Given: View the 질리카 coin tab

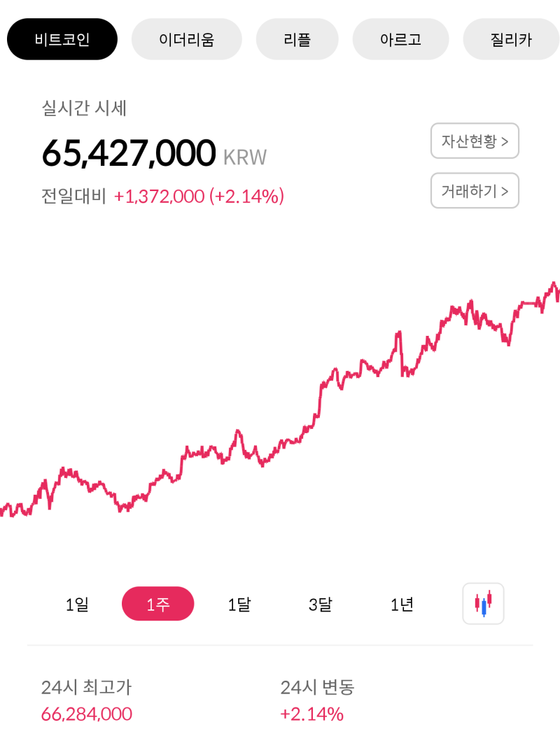Looking at the screenshot, I should coord(511,39).
